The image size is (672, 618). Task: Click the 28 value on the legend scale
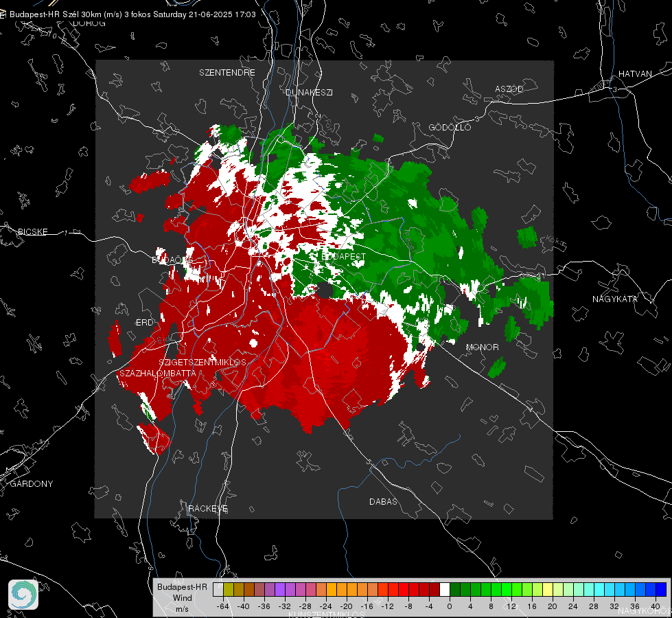click(x=594, y=606)
